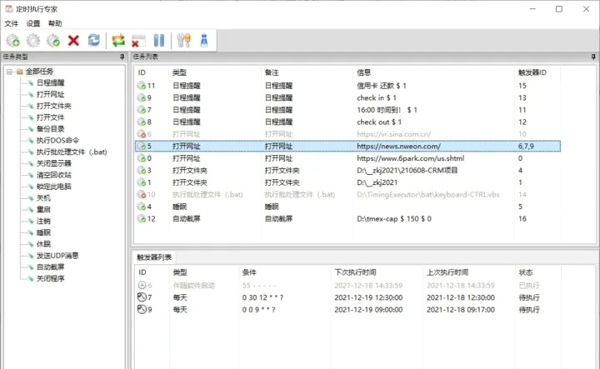Switch to the 触发器列表 tab
The width and height of the screenshot is (600, 369).
click(154, 257)
